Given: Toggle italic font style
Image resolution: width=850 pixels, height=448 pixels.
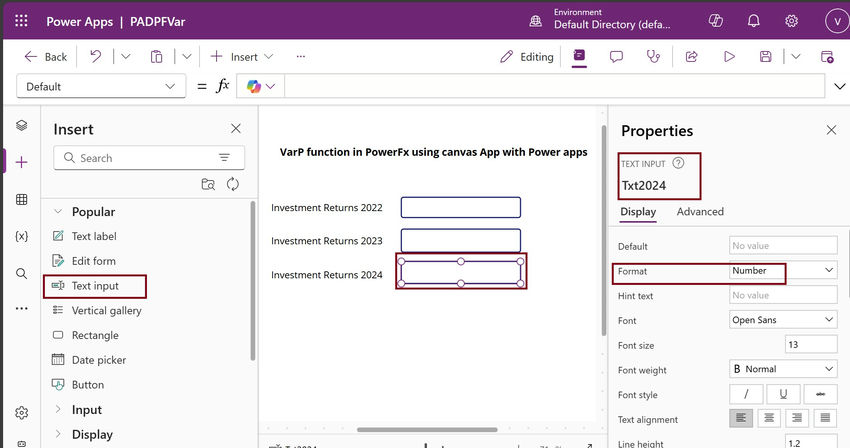Looking at the screenshot, I should pos(746,394).
